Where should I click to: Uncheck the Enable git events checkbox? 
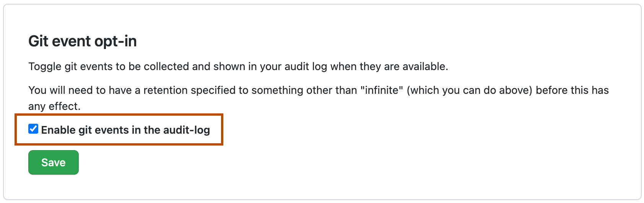click(33, 129)
